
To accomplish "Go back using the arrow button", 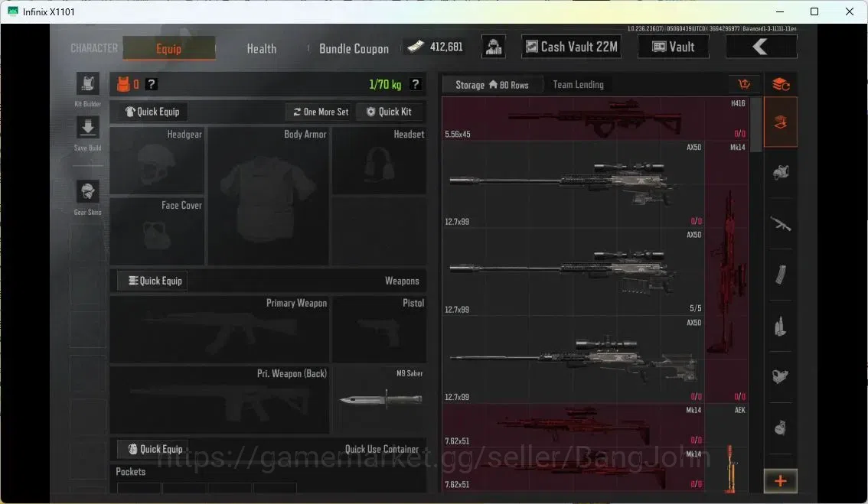I will coord(761,47).
